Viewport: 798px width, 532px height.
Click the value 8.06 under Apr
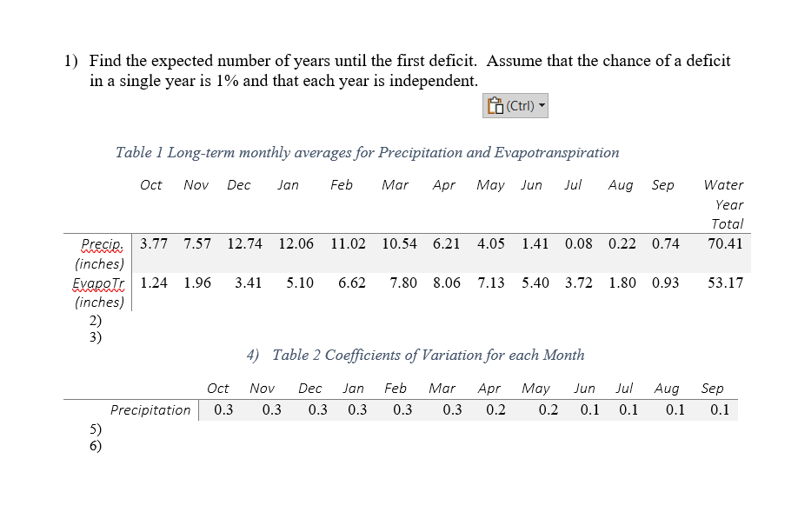449,283
